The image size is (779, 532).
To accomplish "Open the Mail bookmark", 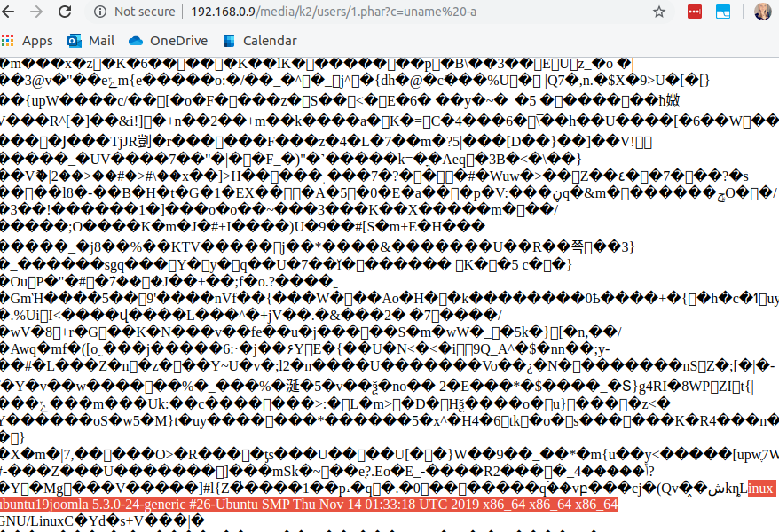I will (x=90, y=41).
